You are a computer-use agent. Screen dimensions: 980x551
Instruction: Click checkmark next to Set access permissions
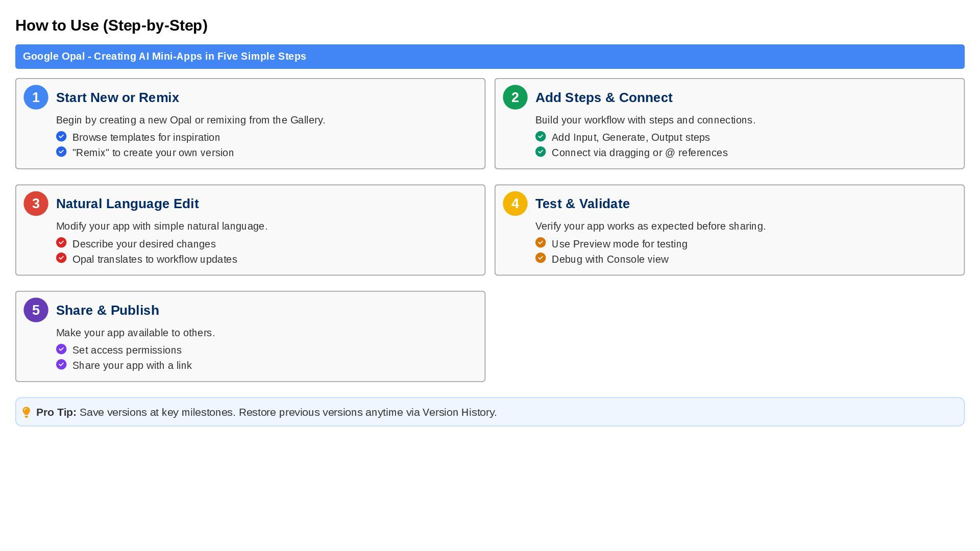click(61, 349)
